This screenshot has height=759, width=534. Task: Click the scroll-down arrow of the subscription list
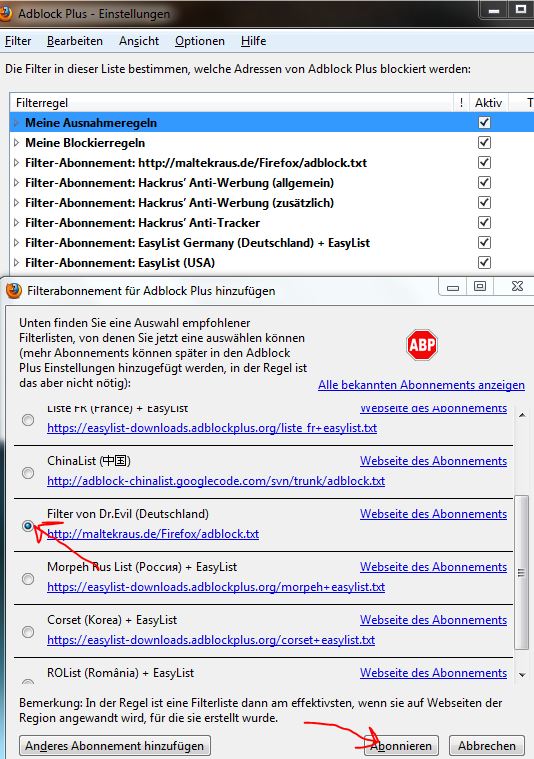(522, 674)
